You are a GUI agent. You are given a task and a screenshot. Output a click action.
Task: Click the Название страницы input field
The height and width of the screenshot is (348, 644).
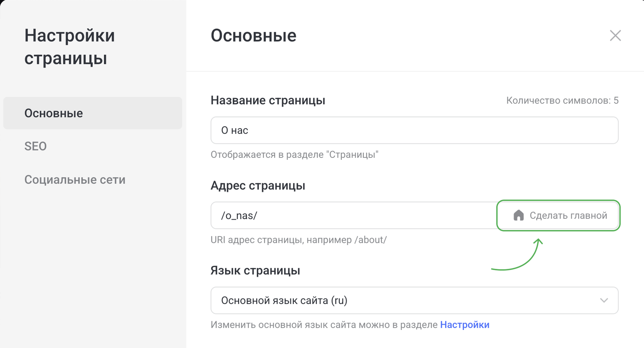point(414,130)
